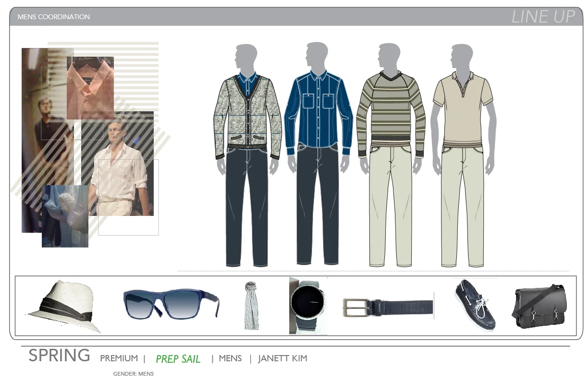Viewport: 588px width, 380px height.
Task: Click the light chinos under the polo shirt
Action: click(463, 206)
